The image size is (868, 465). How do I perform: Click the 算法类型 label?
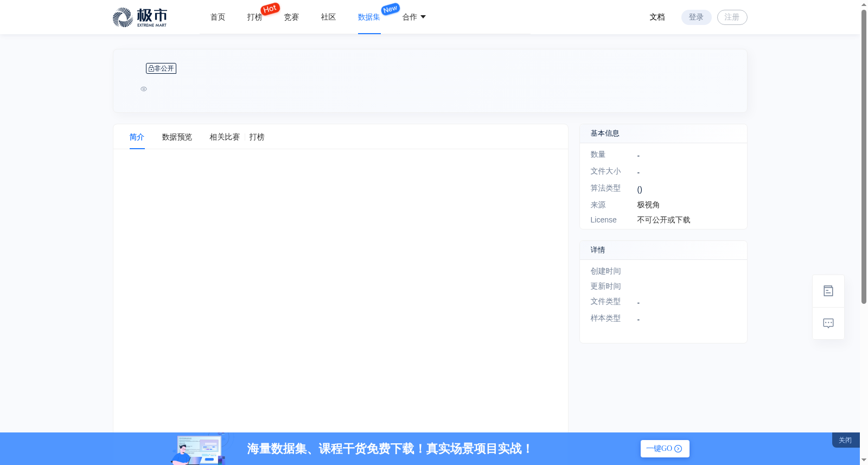click(605, 188)
